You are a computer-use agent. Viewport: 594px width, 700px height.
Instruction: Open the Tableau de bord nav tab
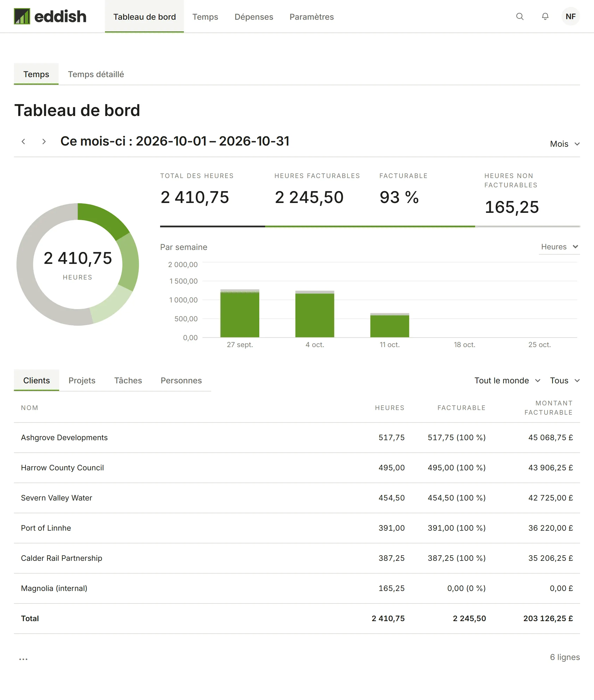tap(144, 17)
